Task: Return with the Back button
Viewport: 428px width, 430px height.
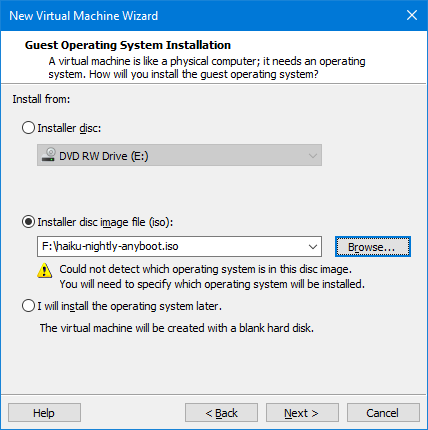Action: [221, 413]
